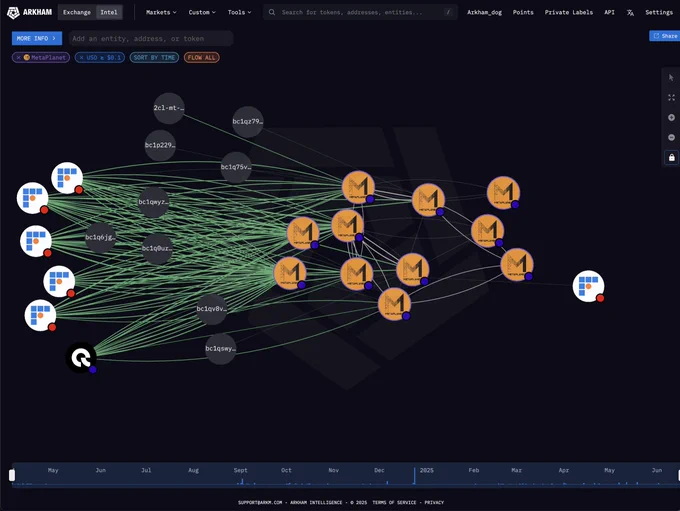This screenshot has width=680, height=511.
Task: Remove the MetaPlanet filter chip
Action: [18, 57]
